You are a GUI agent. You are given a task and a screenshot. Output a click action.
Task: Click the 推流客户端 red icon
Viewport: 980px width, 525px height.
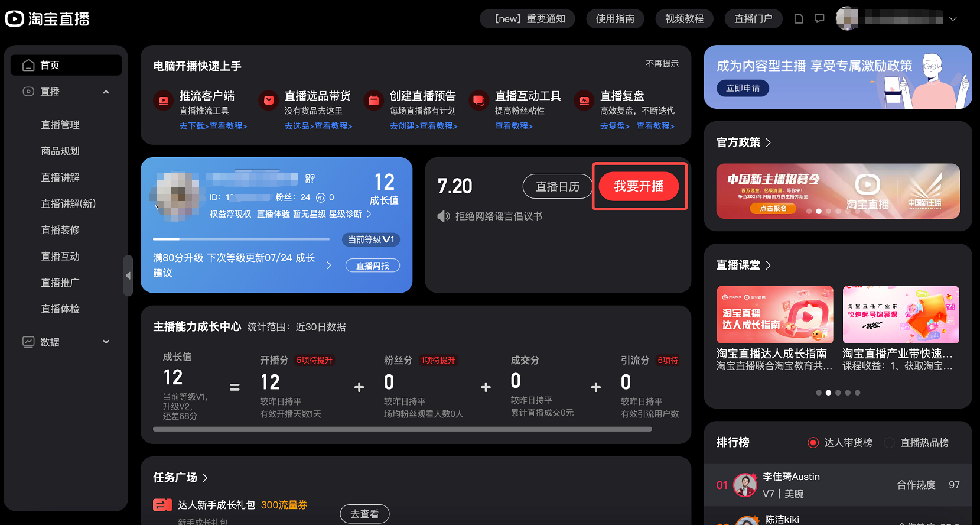[163, 101]
